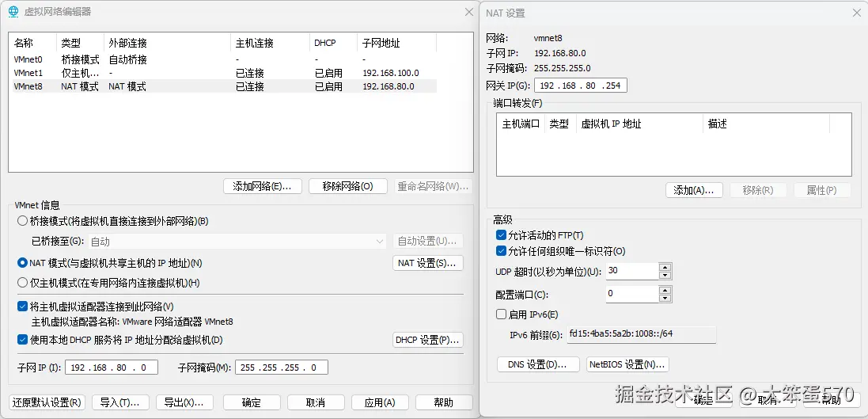Toggle 允许活动的 FTP checkbox
868x419 pixels.
coord(501,235)
